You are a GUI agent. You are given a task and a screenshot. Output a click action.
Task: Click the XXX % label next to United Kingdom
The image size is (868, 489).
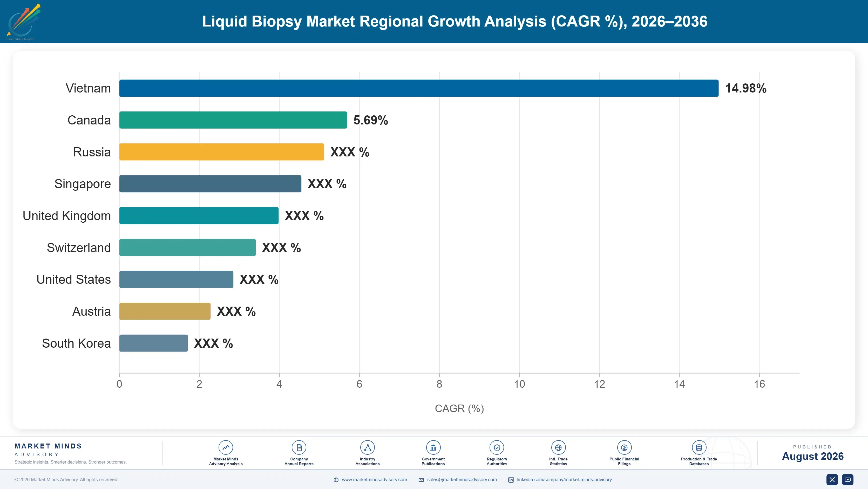[304, 216]
